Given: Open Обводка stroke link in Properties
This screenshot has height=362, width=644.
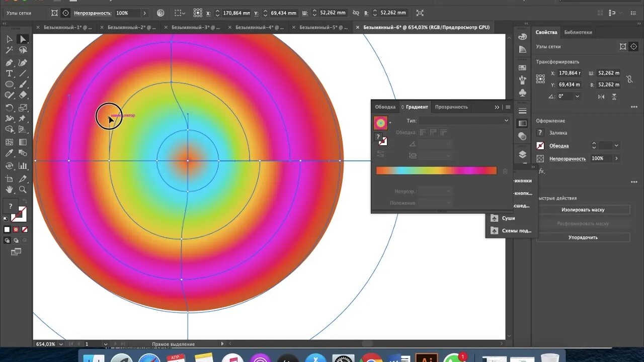Looking at the screenshot, I should pyautogui.click(x=559, y=146).
